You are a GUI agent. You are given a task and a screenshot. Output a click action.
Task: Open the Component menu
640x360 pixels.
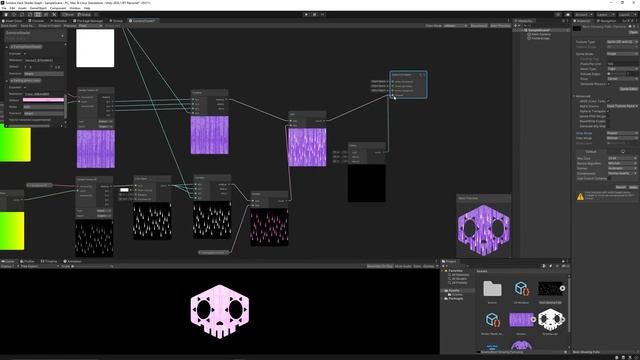click(58, 8)
